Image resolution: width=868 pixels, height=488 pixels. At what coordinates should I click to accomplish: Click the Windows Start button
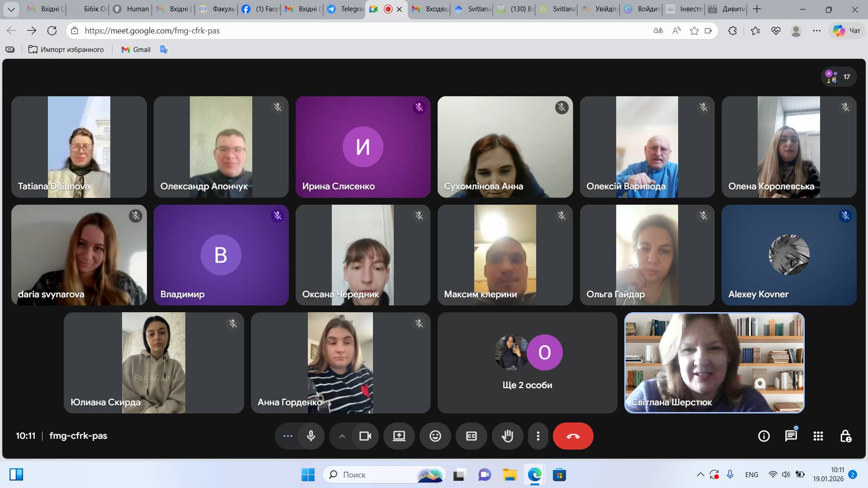[308, 475]
